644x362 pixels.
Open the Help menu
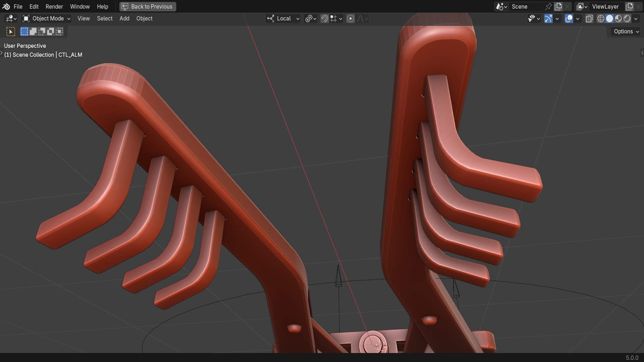point(103,6)
